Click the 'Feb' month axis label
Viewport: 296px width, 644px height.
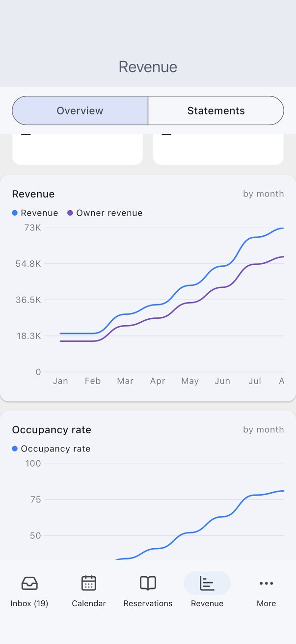pos(93,381)
